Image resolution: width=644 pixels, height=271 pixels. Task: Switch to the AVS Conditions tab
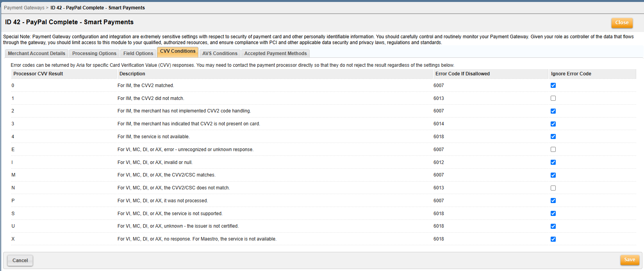(x=220, y=53)
